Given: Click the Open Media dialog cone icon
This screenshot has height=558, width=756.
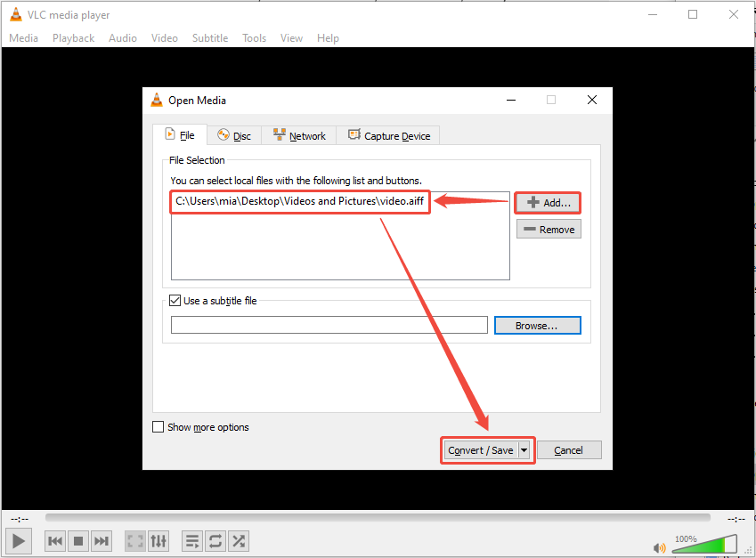Looking at the screenshot, I should 157,100.
